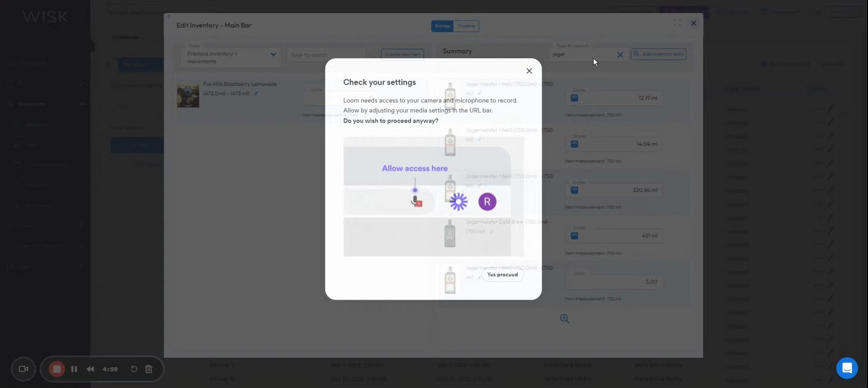The image size is (868, 388).
Task: Click the 72.19 ml scale value
Action: click(647, 98)
